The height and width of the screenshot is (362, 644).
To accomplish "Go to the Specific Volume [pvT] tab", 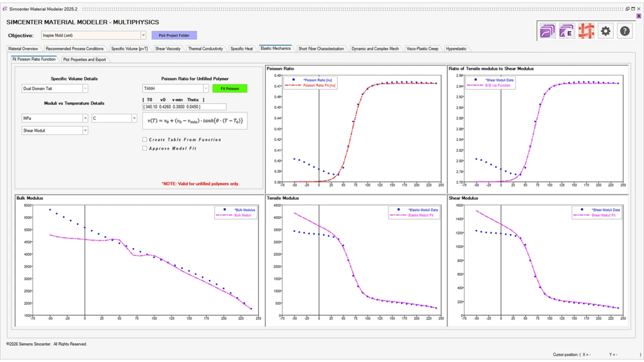I will pos(130,49).
